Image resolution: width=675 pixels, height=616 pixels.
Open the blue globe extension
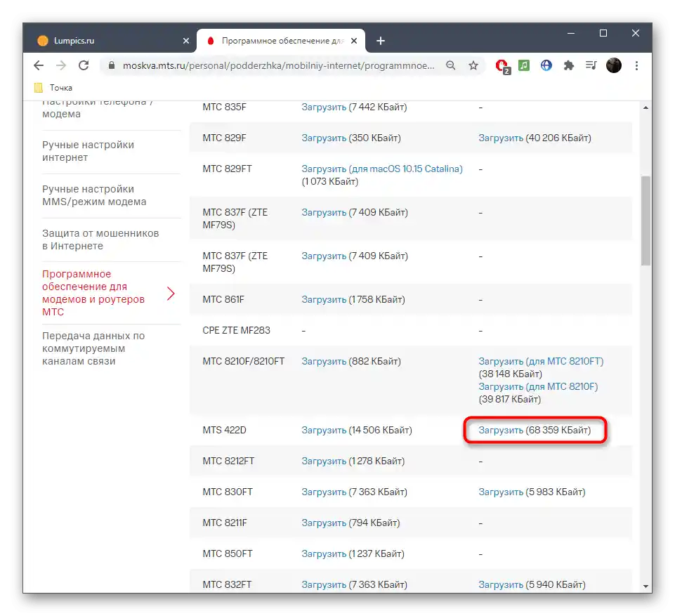546,65
